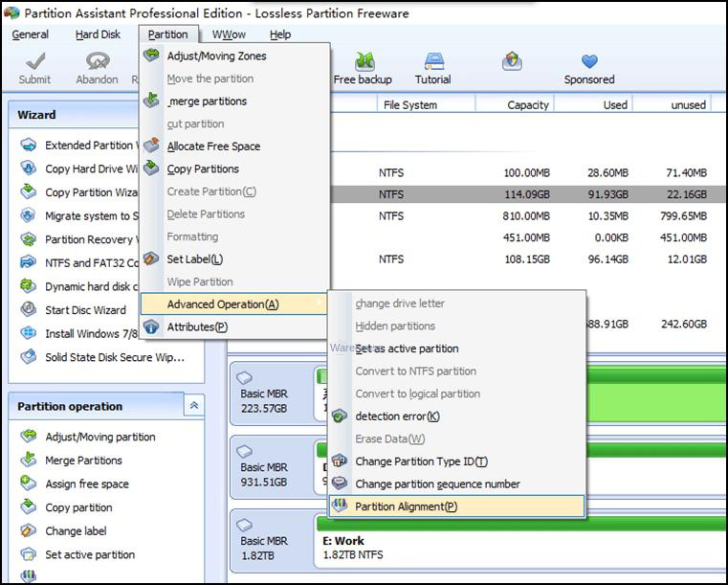Click the Sponsored heart icon
Viewport: 728px width, 585px height.
click(x=589, y=62)
